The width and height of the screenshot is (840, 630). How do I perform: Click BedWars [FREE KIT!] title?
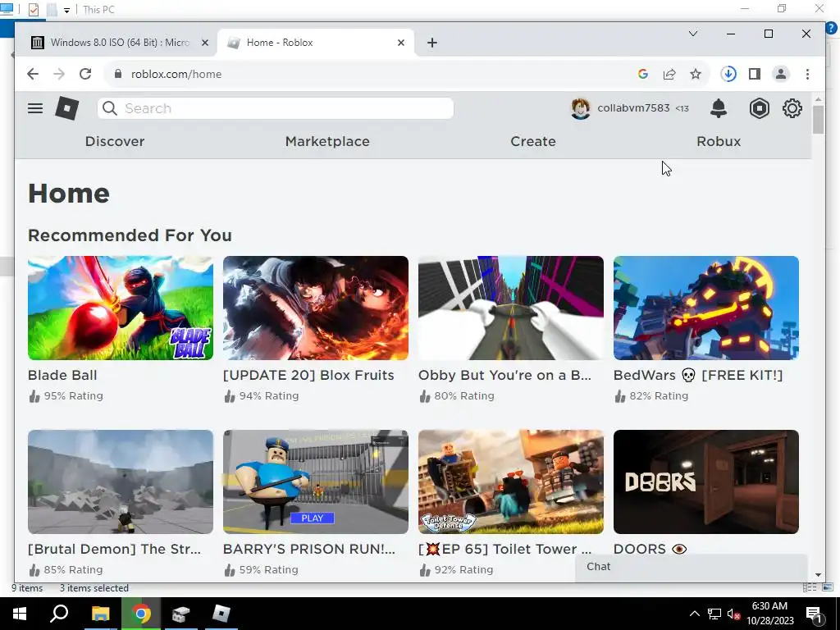698,375
